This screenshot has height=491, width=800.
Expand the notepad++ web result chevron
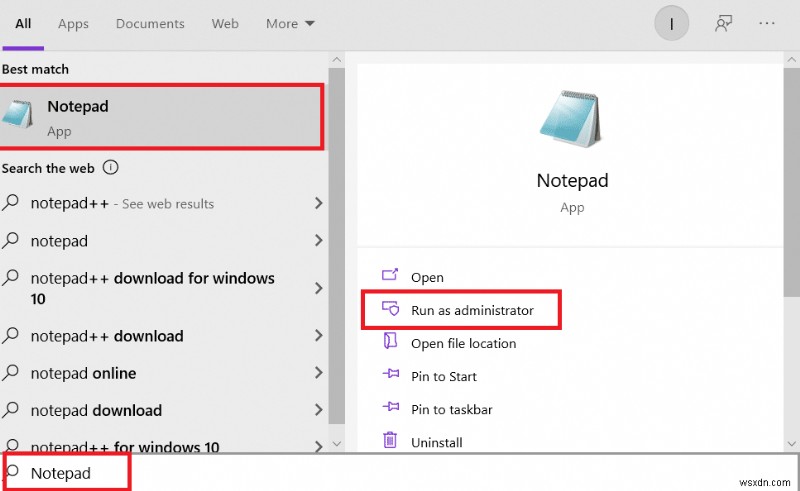pos(319,203)
